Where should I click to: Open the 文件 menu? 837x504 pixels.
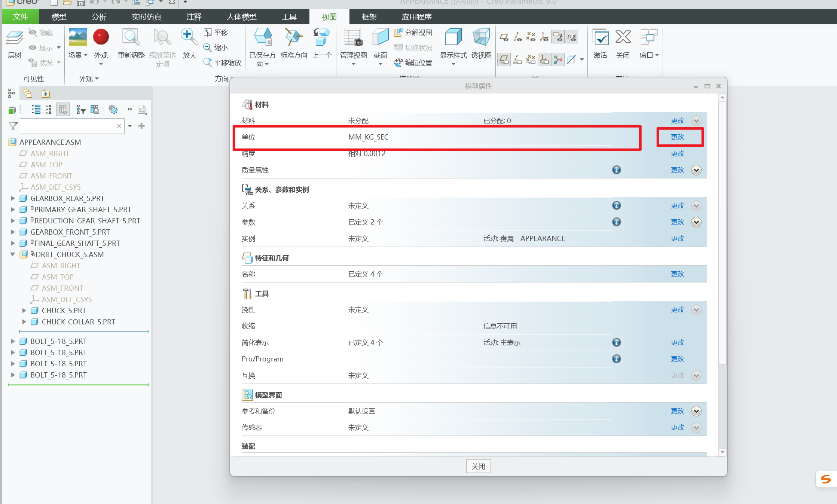[20, 17]
